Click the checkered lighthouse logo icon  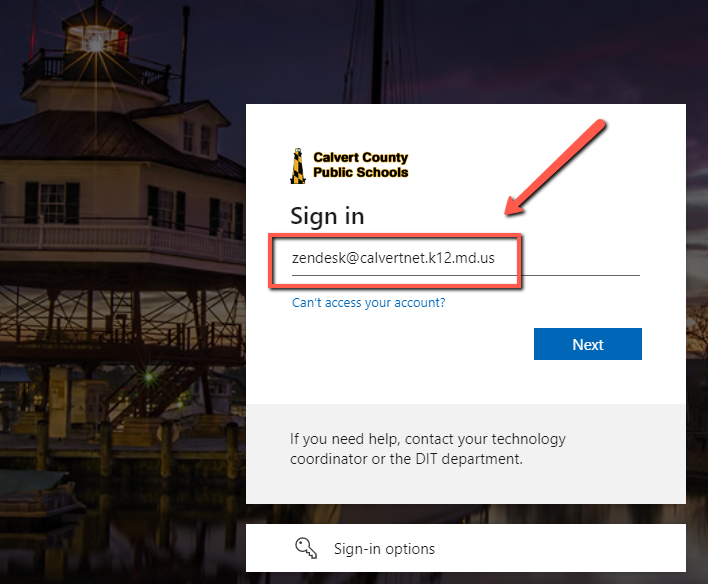[297, 165]
